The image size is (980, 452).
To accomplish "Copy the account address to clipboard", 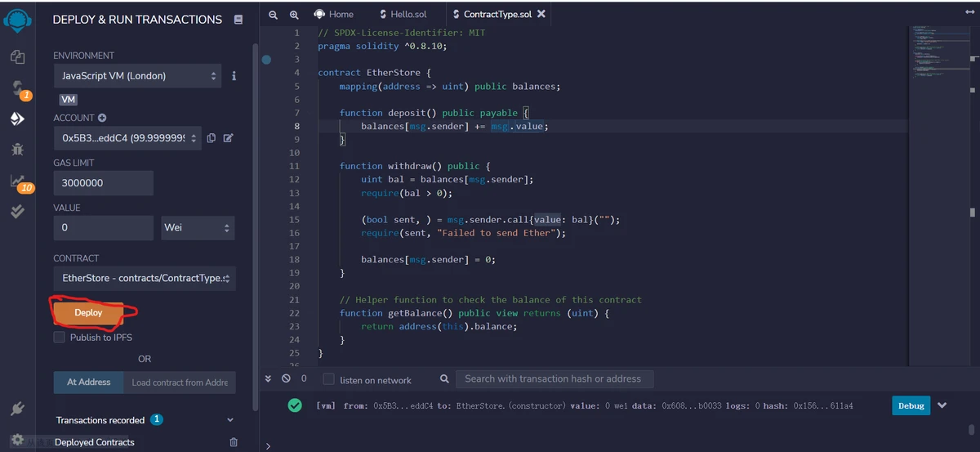I will (x=212, y=138).
